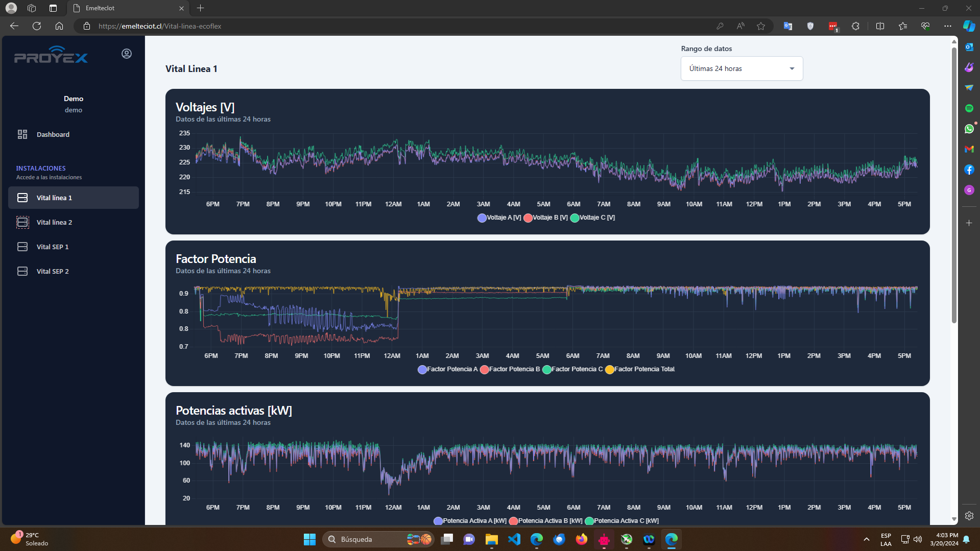Toggle Factor Potencia A legend series
The width and height of the screenshot is (980, 551).
point(447,369)
